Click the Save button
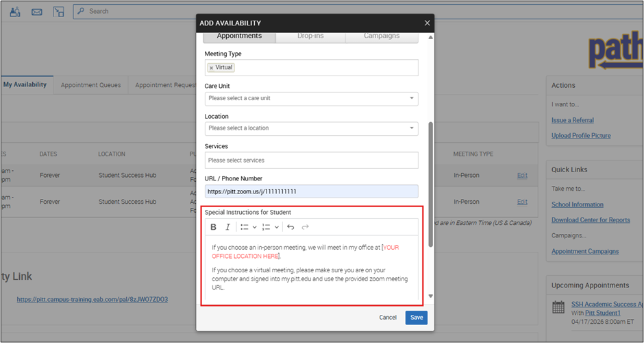This screenshot has height=343, width=644. 417,318
